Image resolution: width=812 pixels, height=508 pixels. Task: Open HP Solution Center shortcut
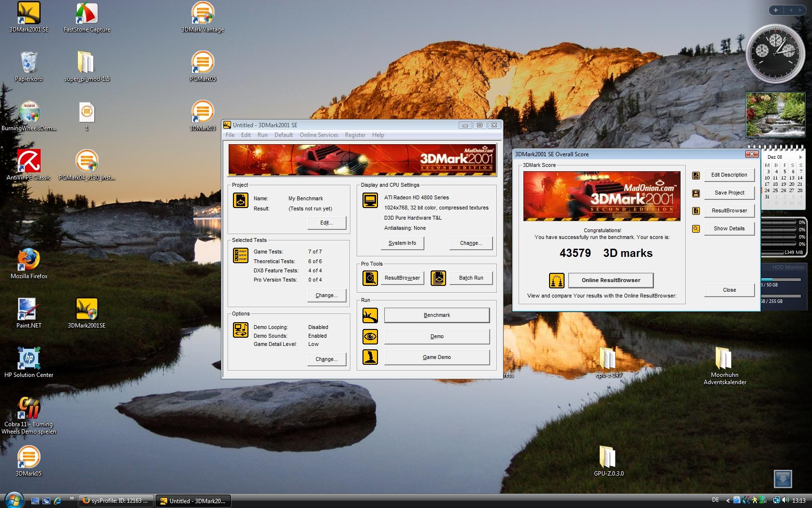tap(29, 363)
